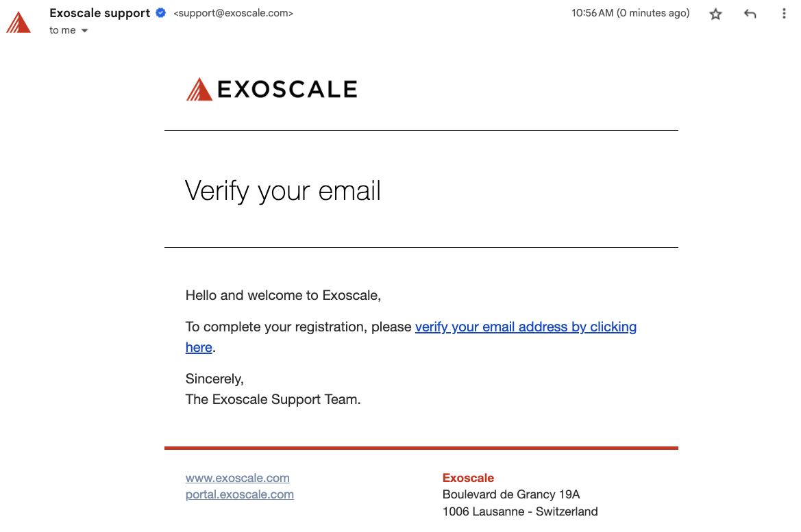Click the blue verified sender badge
This screenshot has width=801, height=532.
click(x=161, y=13)
